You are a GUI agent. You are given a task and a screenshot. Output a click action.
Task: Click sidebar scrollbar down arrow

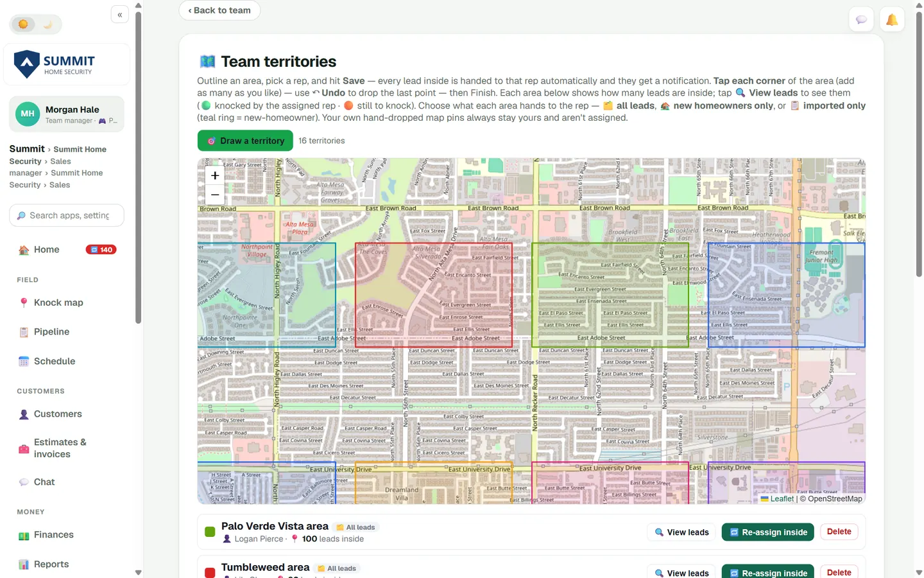tap(139, 572)
